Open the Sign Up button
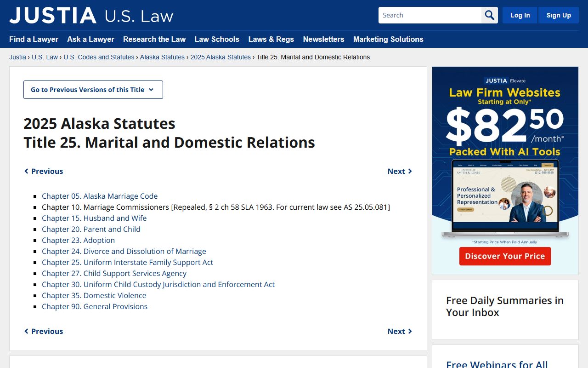Viewport: 588px width, 368px height. pyautogui.click(x=559, y=15)
